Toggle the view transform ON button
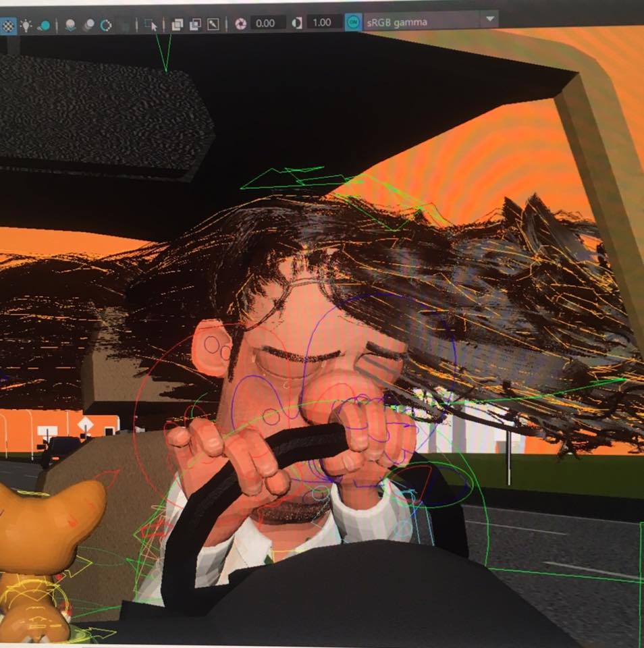The image size is (644, 648). coord(353,22)
